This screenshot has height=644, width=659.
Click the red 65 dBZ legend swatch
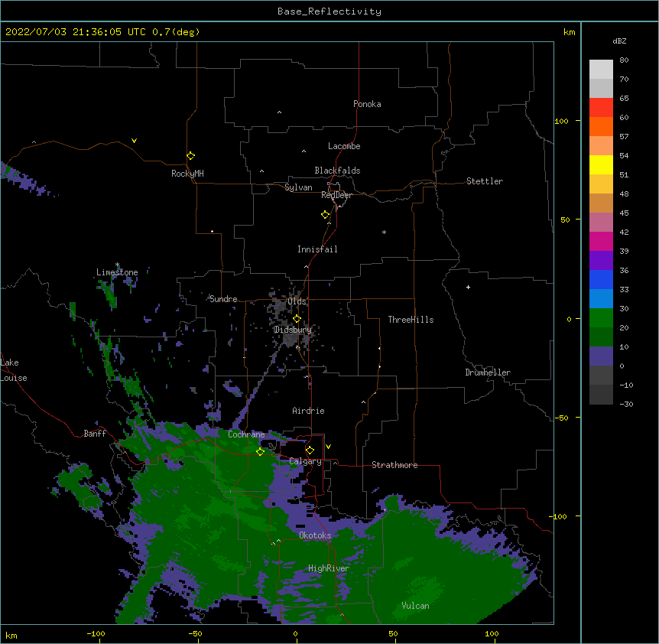point(601,108)
